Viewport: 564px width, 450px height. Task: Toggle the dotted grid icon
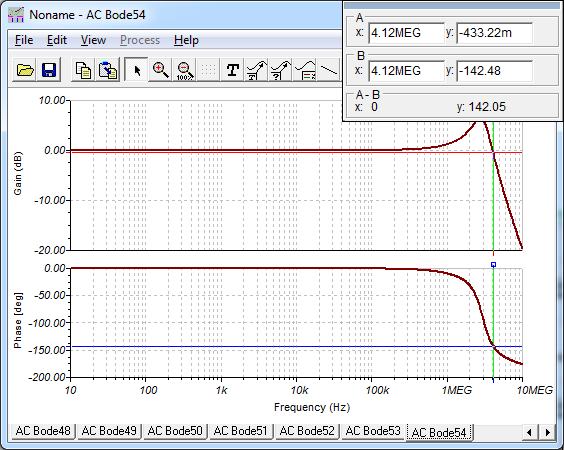click(208, 69)
